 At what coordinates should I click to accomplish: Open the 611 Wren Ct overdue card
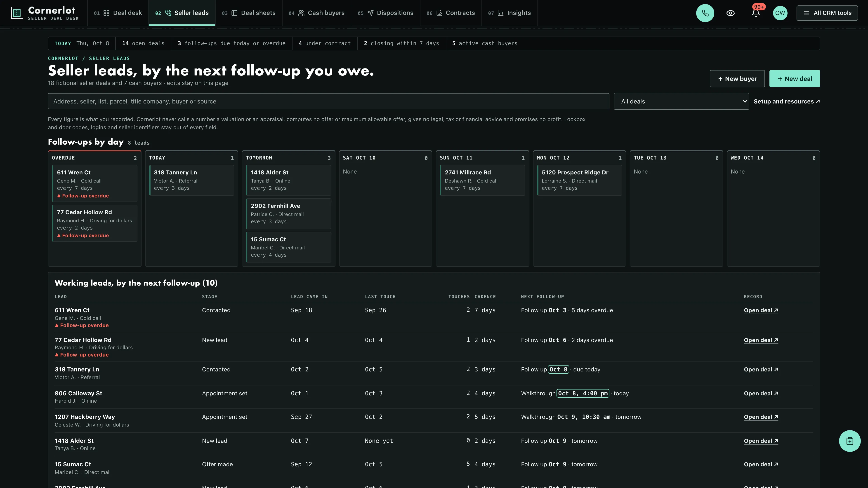click(x=95, y=183)
